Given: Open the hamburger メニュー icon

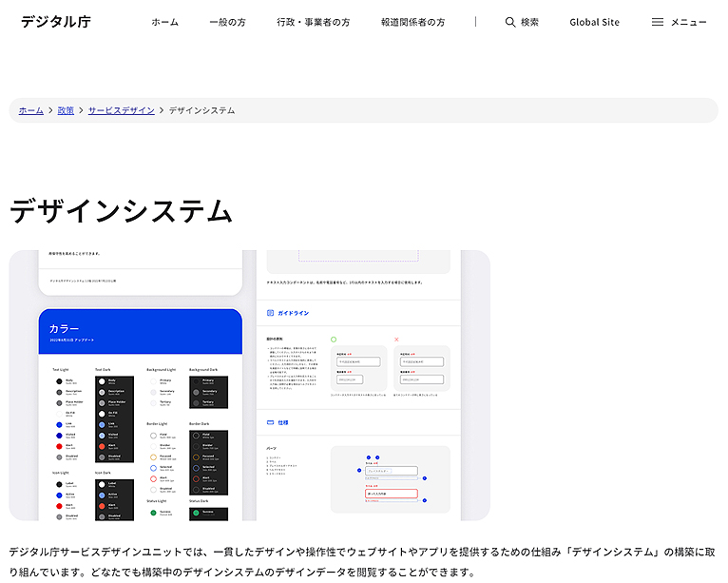Looking at the screenshot, I should (x=658, y=22).
